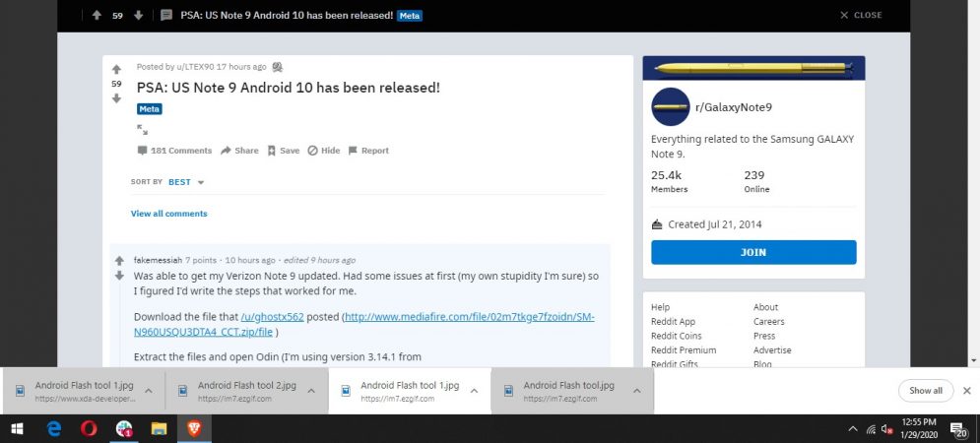Click the post document icon in top bar
The height and width of the screenshot is (443, 980).
click(x=166, y=16)
